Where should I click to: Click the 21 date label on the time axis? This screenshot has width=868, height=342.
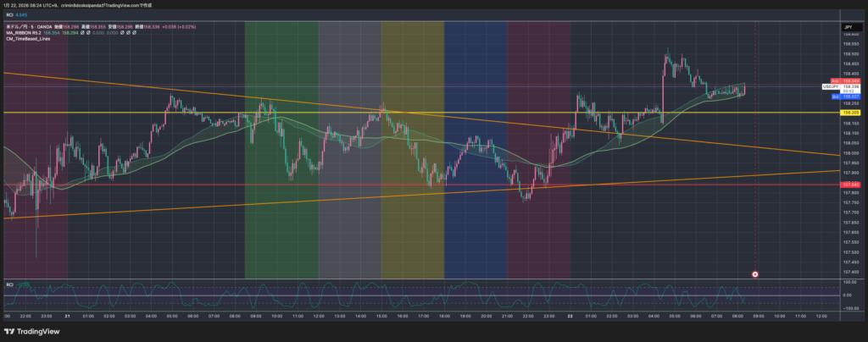pos(67,316)
